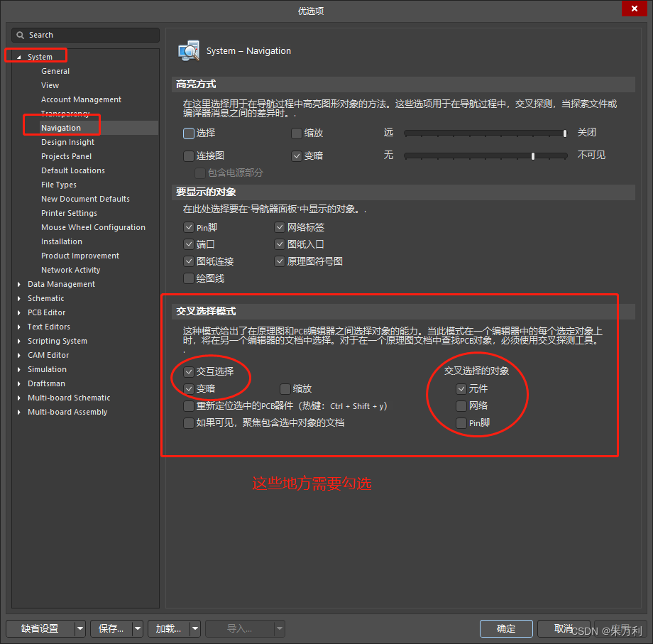
Task: Adjust the right-side dimming slider
Action: tap(533, 155)
